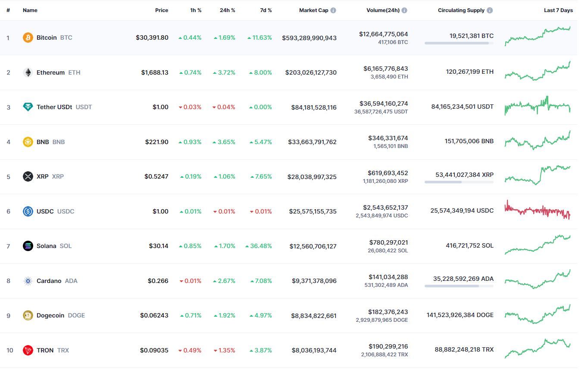Sort the table by Name column
Image resolution: width=588 pixels, height=371 pixels.
30,10
